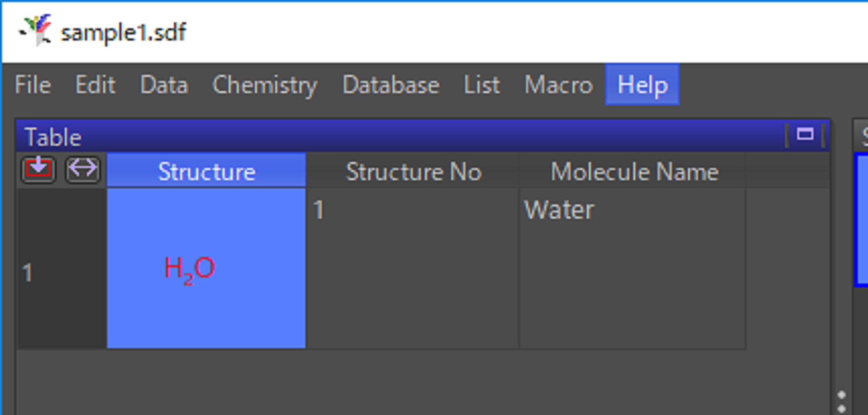868x415 pixels.
Task: Open the File menu
Action: pyautogui.click(x=33, y=85)
